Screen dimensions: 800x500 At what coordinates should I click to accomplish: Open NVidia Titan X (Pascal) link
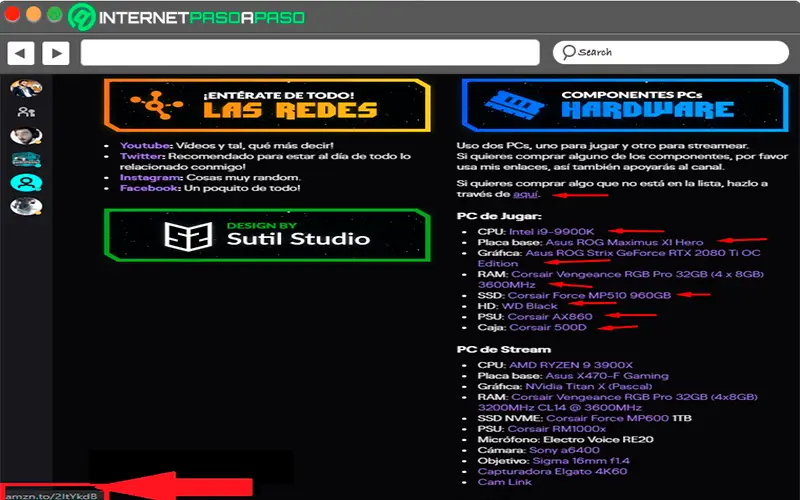589,387
